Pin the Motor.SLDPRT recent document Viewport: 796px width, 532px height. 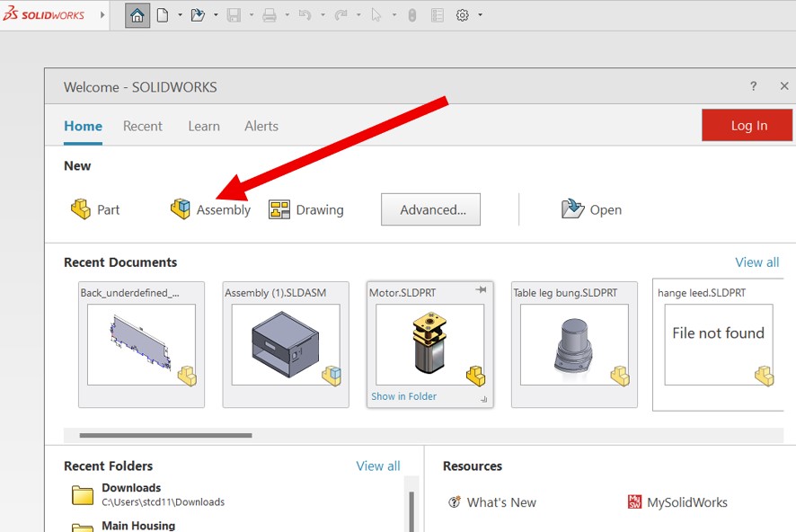(x=481, y=289)
